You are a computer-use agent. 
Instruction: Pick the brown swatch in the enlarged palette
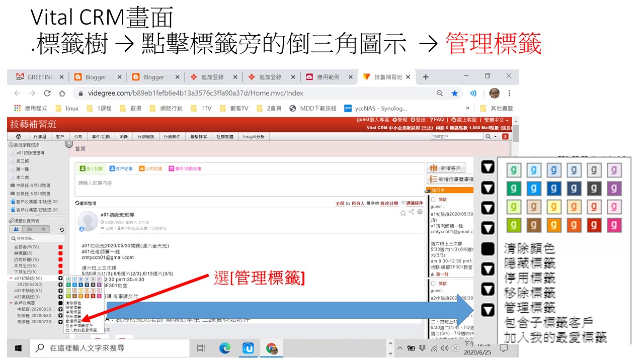[533, 226]
